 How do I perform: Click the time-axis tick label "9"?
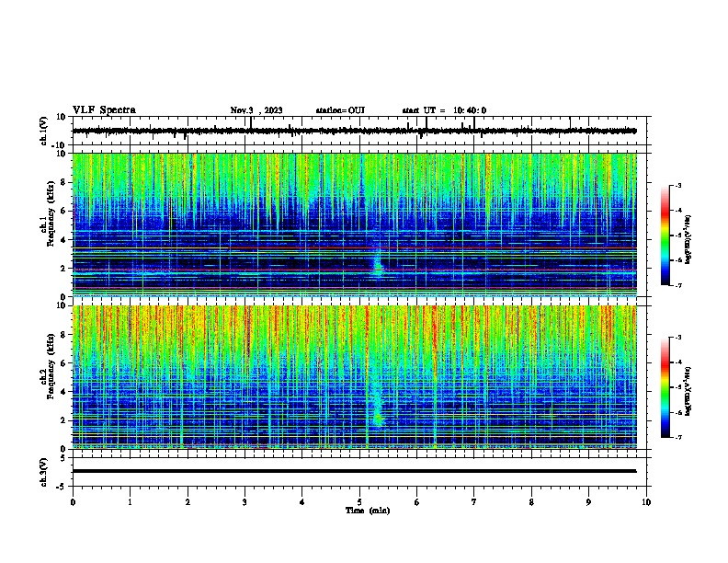tap(588, 502)
